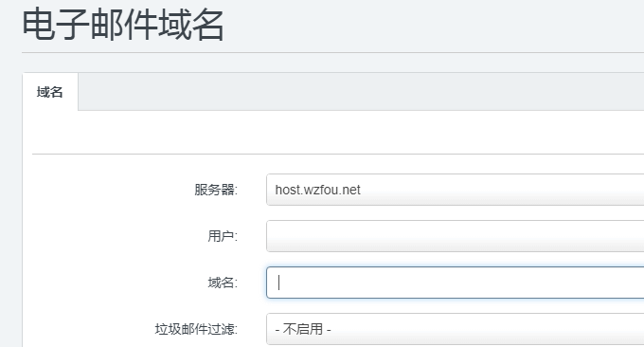Viewport: 644px width, 347px height.
Task: Click the 服务器 field label
Action: (x=216, y=190)
